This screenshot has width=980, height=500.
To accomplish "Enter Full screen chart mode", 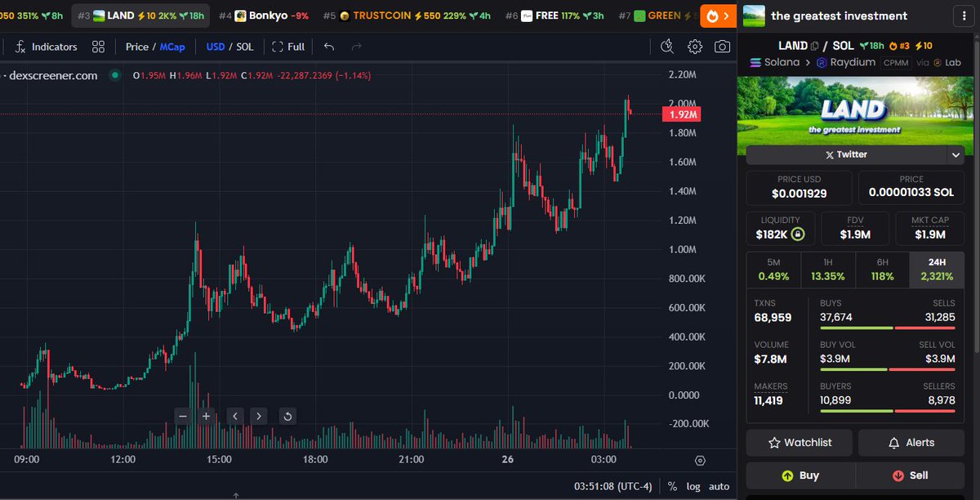I will tap(288, 47).
